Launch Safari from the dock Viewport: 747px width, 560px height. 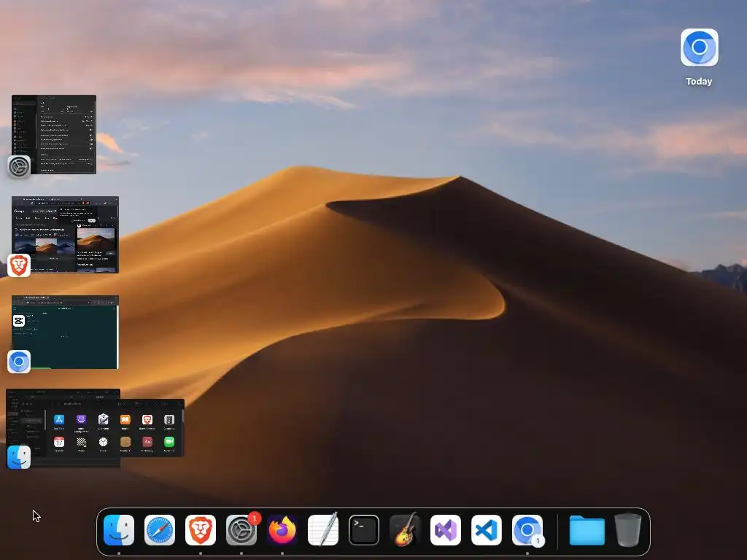click(x=160, y=529)
